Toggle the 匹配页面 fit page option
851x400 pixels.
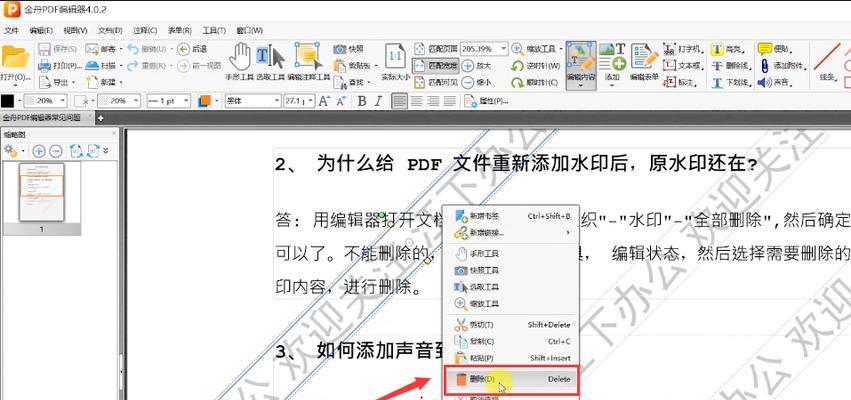436,49
